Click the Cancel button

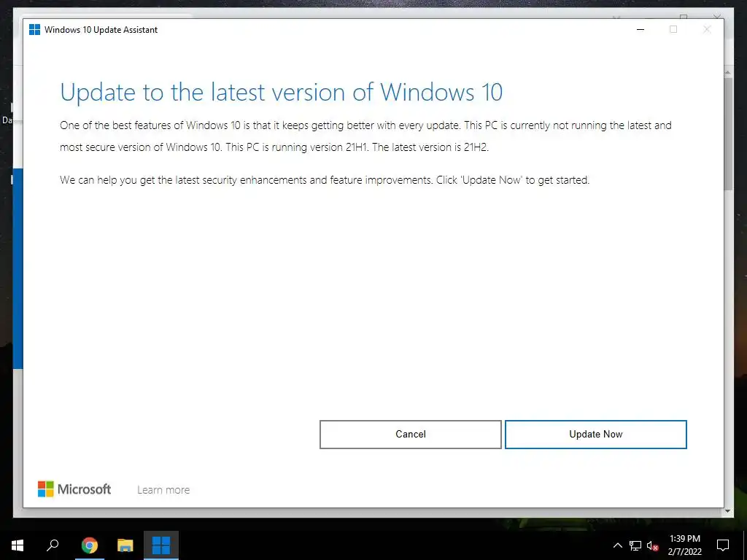click(x=410, y=435)
